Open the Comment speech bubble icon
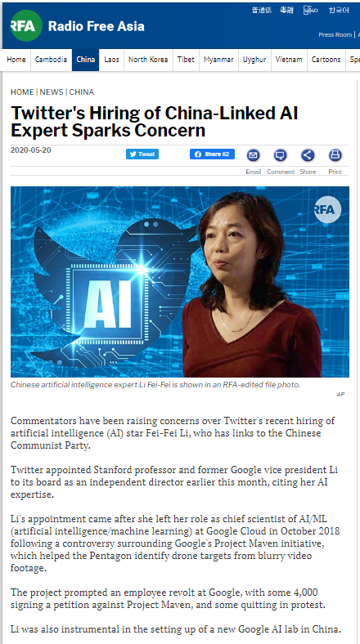This screenshot has height=644, width=360. pyautogui.click(x=281, y=155)
